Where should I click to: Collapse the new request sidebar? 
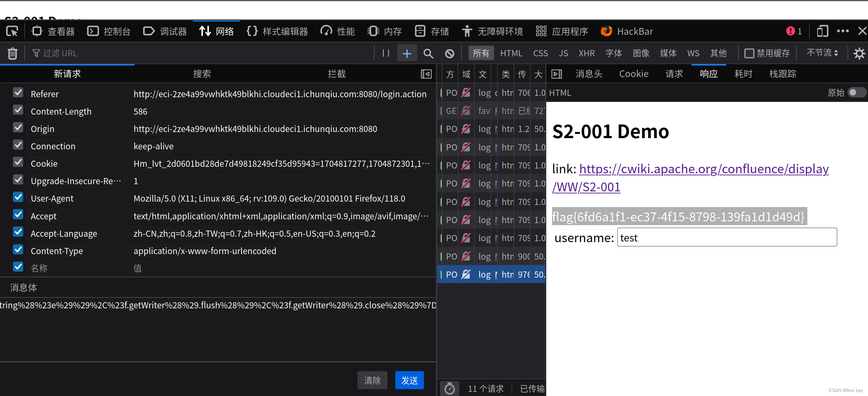(x=426, y=74)
